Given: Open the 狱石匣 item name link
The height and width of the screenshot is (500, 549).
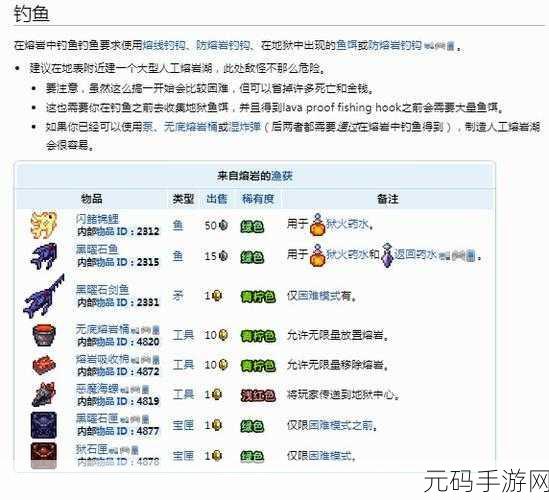Looking at the screenshot, I should coord(92,449).
